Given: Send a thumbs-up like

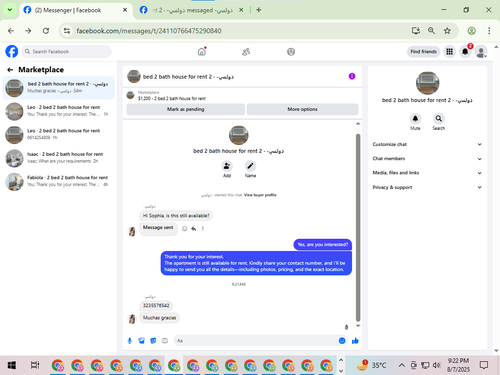Looking at the screenshot, I should [x=355, y=341].
